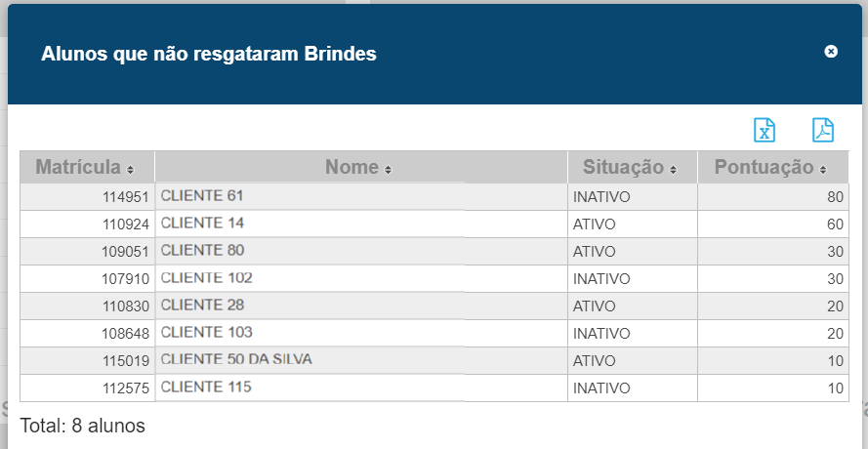Sort by the Situação column arrows
868x449 pixels.
(674, 170)
